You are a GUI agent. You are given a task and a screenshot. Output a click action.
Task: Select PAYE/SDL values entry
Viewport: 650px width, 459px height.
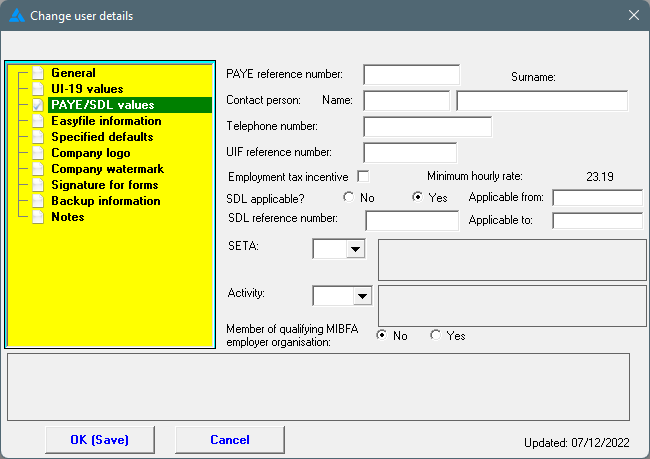(x=130, y=105)
